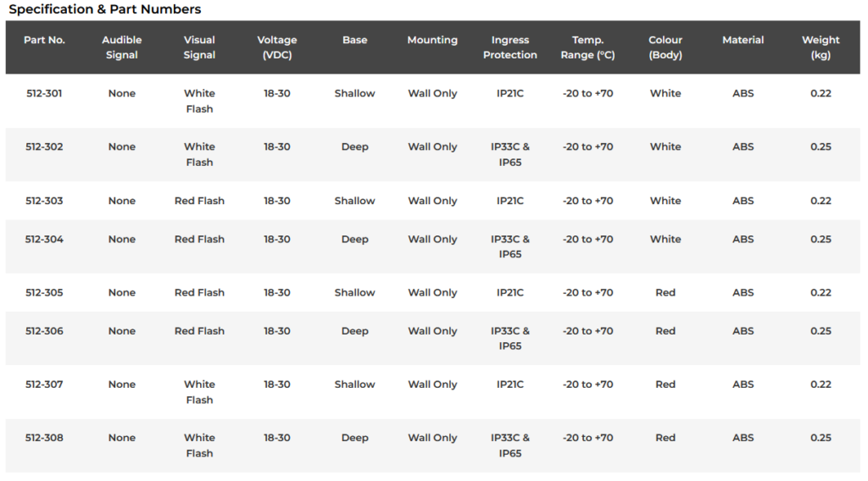868x481 pixels.
Task: Click the Ingress Protection column header
Action: [509, 47]
